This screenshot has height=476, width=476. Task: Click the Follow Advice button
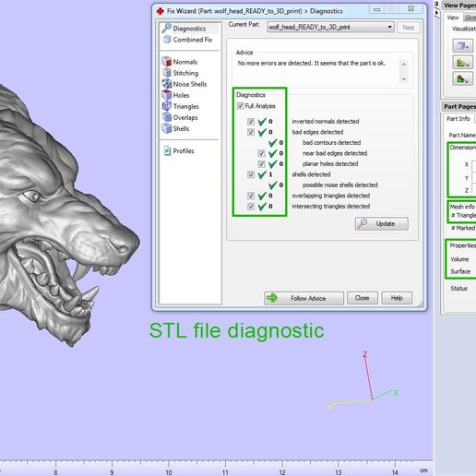(x=303, y=298)
